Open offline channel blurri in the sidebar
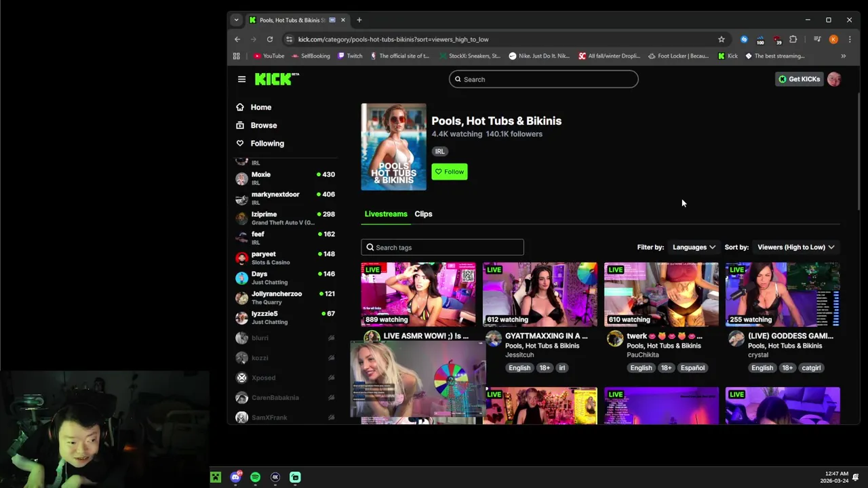The height and width of the screenshot is (488, 868). pos(285,338)
